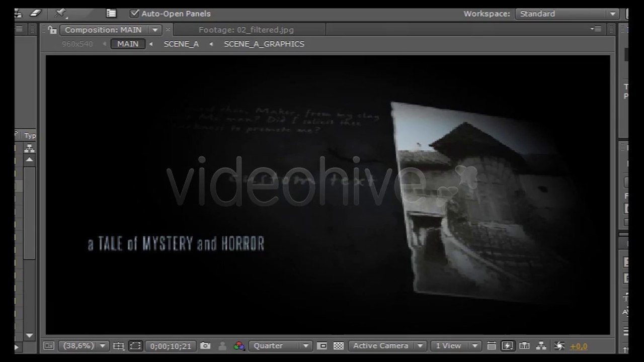Toggle the transparency grid checkerboard
644x362 pixels.
pos(339,345)
